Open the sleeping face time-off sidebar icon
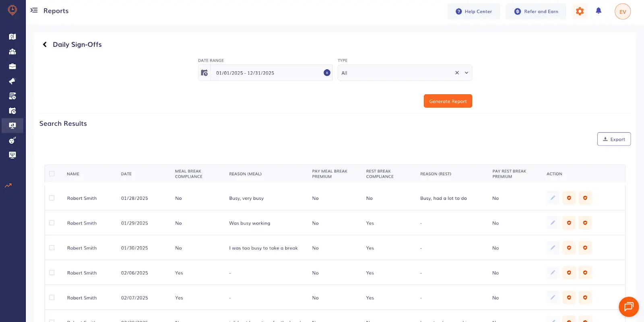644x322 pixels. point(12,140)
